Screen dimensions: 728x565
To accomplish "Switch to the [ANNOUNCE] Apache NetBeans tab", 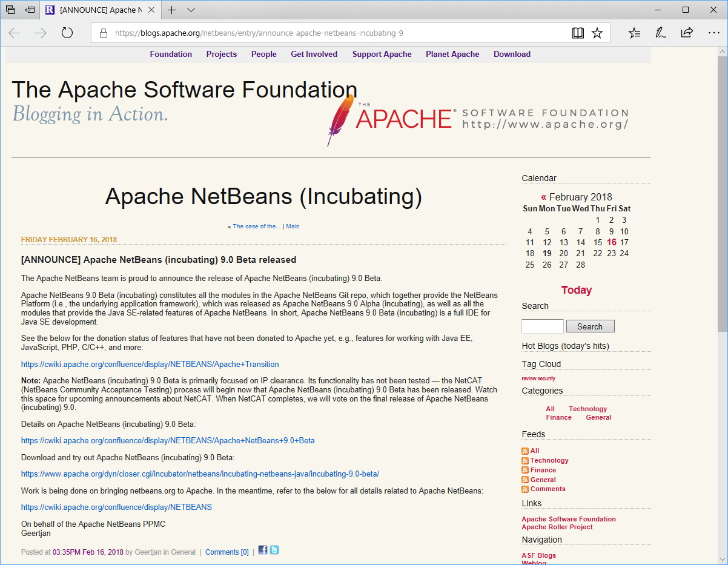I will point(97,10).
